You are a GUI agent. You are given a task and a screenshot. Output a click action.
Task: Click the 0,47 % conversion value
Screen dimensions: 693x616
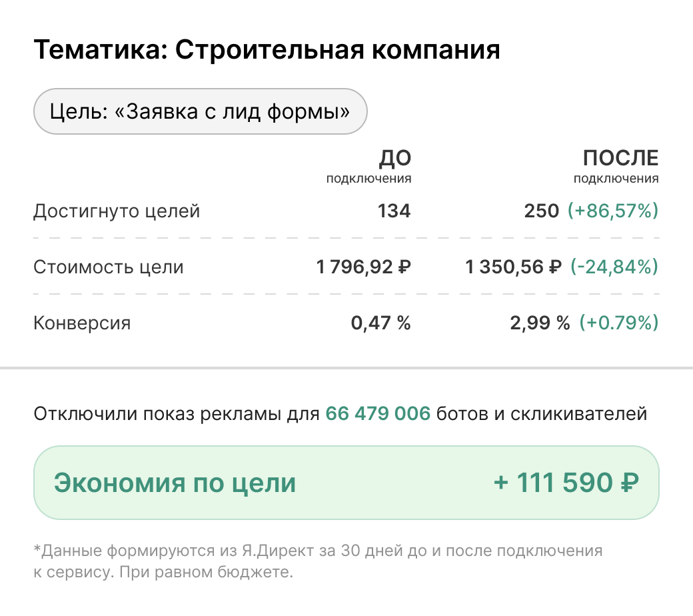point(380,323)
